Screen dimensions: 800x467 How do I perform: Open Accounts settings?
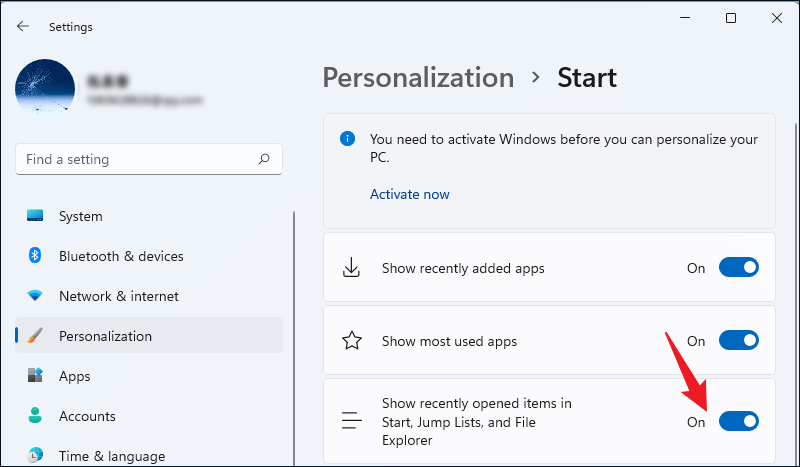pyautogui.click(x=149, y=416)
